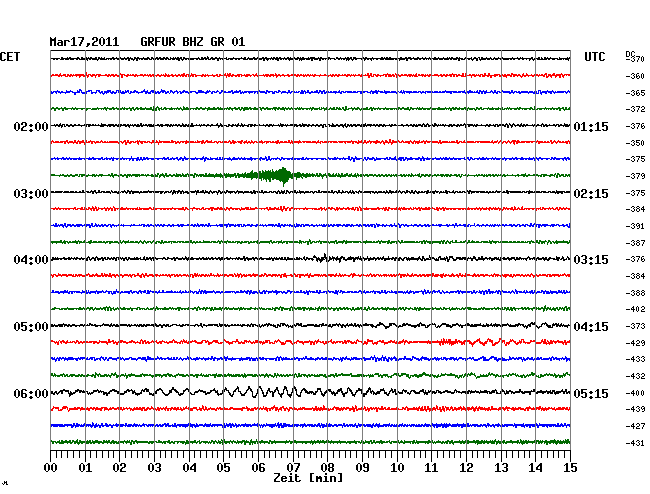Click the large black wave train on the 06:00 trace

265,392
